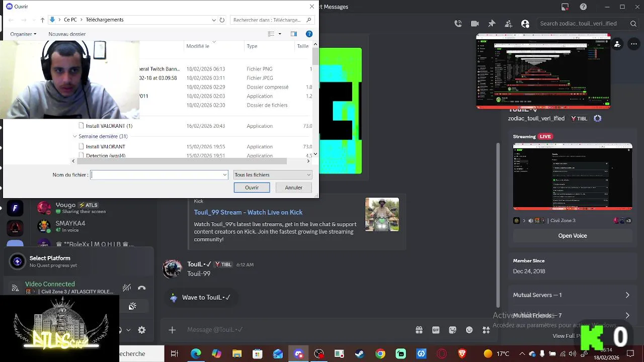Sort files by Taille column
644x362 pixels.
coord(303,46)
